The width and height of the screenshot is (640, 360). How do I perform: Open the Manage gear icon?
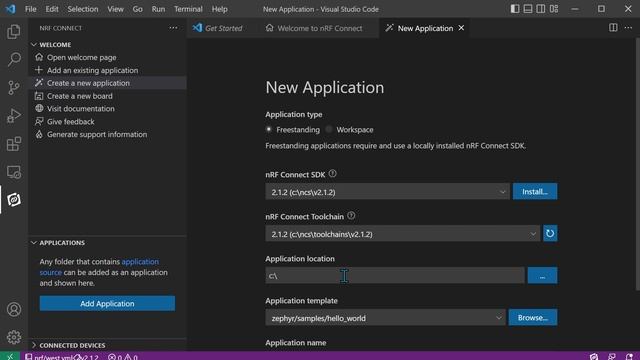click(x=13, y=337)
